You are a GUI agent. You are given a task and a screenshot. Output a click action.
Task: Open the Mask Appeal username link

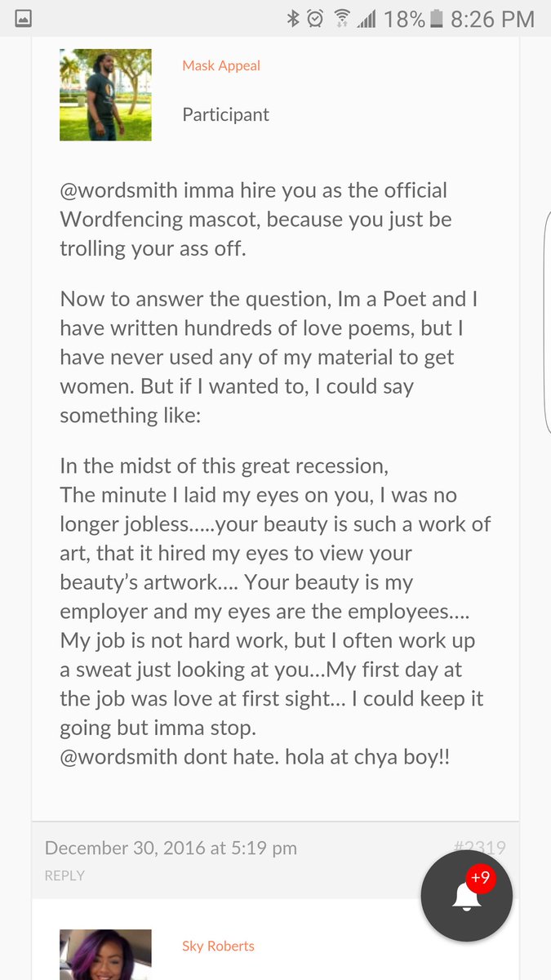[221, 65]
